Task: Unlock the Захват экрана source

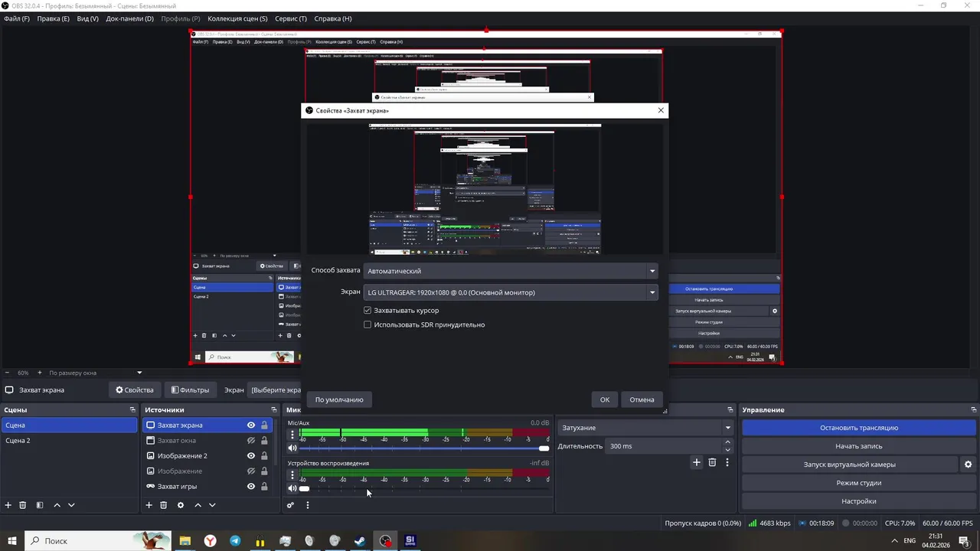Action: pos(264,425)
